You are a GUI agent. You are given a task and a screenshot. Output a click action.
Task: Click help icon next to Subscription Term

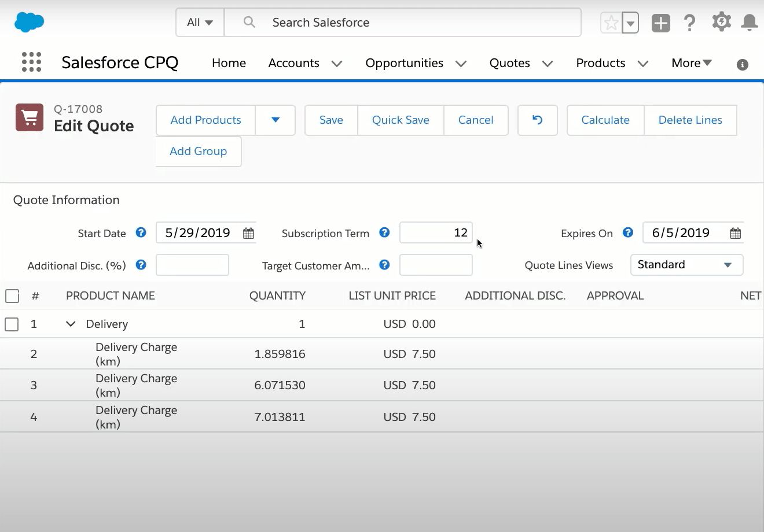(384, 232)
